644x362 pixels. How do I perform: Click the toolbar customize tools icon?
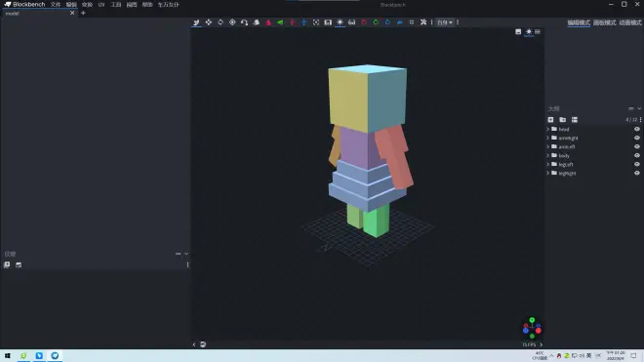423,22
